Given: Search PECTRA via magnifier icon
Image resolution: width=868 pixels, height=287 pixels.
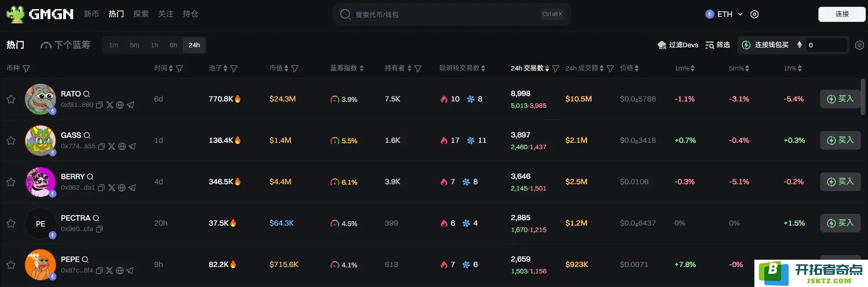Looking at the screenshot, I should point(96,218).
